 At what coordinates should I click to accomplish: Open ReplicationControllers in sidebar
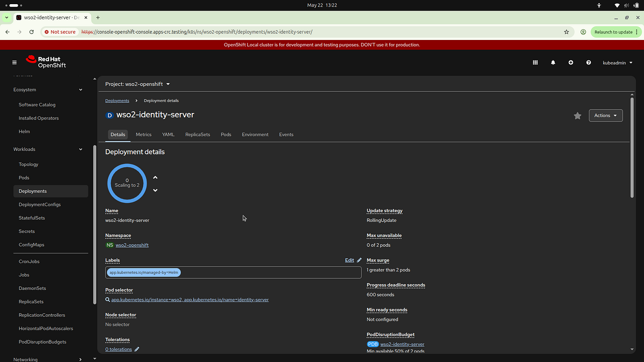coord(42,315)
